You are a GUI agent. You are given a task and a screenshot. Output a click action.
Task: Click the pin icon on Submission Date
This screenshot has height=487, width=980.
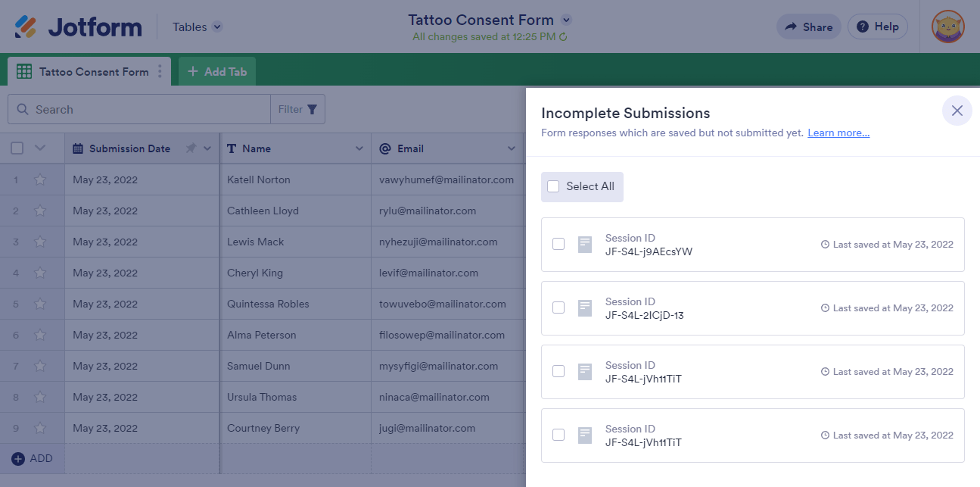(191, 148)
